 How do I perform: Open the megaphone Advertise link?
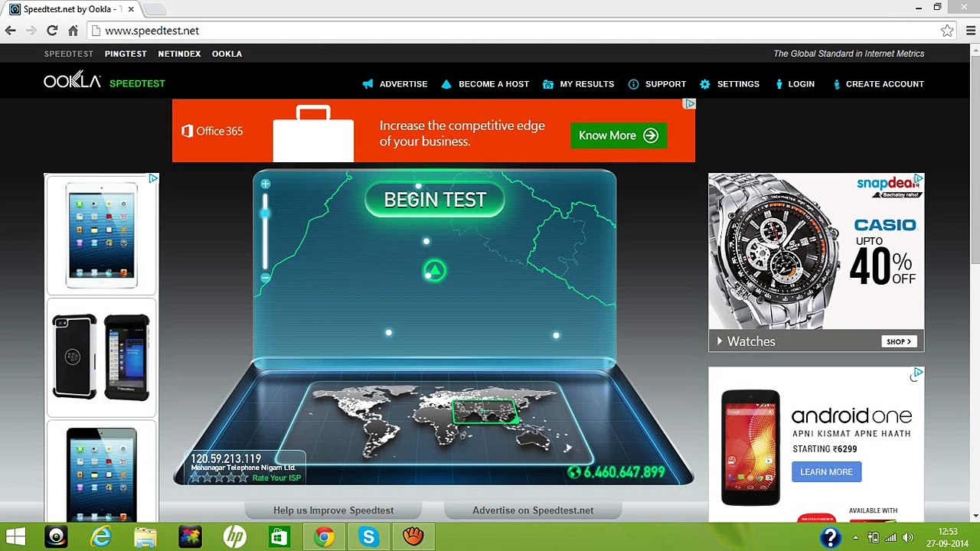[395, 84]
